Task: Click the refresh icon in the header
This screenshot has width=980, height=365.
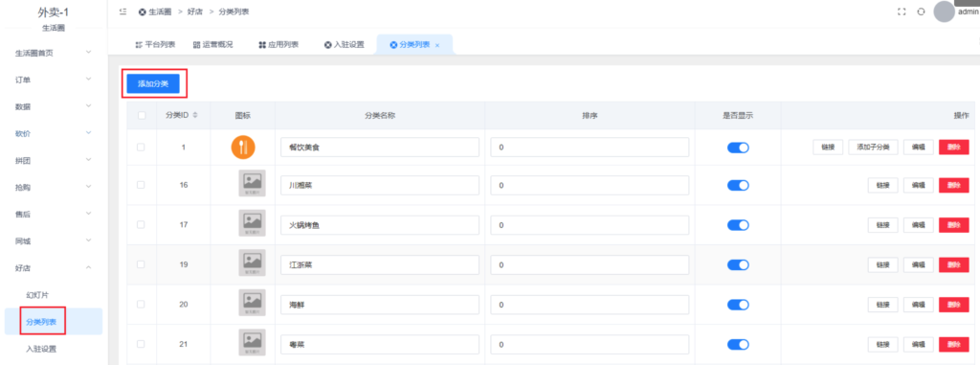Action: point(921,11)
